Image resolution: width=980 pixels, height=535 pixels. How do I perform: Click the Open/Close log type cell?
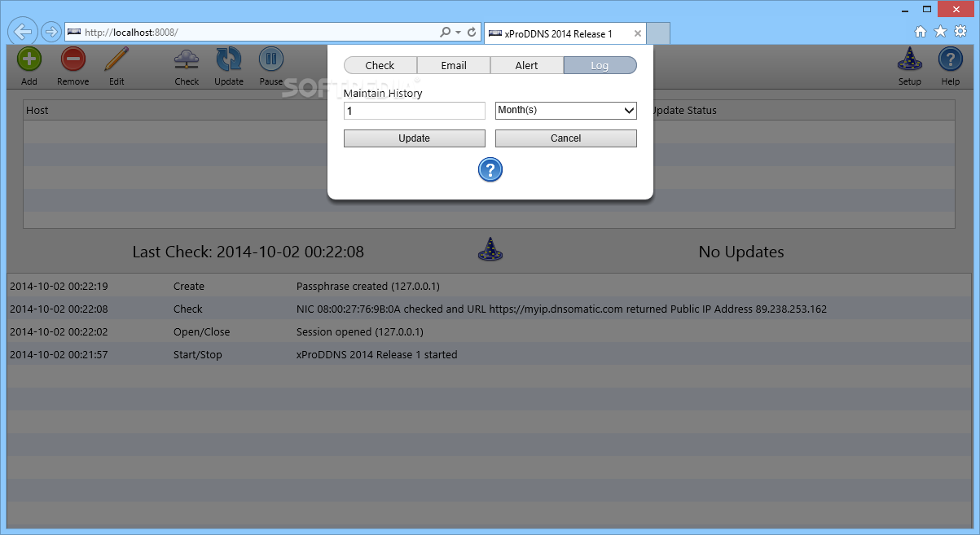pos(202,331)
